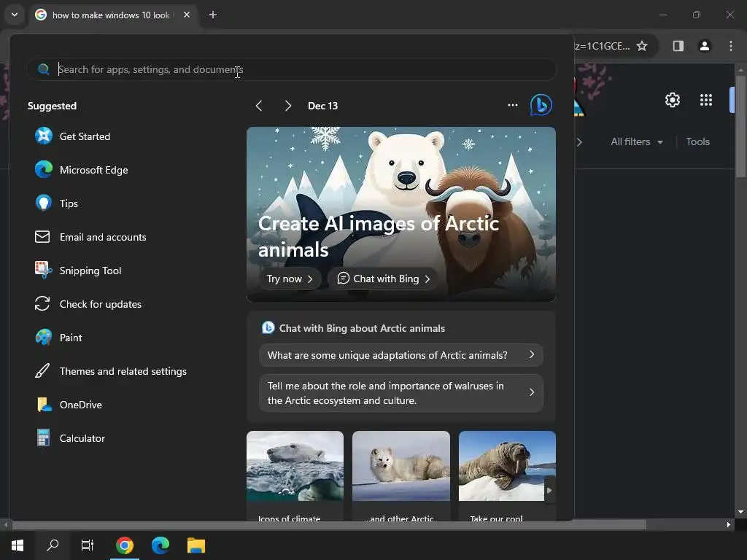The image size is (747, 560).
Task: Launch the Calculator app
Action: [x=70, y=438]
